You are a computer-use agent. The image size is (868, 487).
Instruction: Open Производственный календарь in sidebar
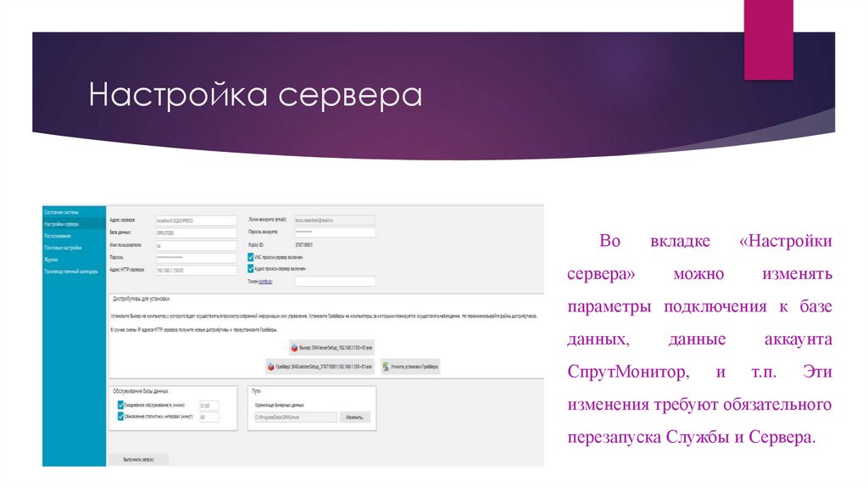click(71, 271)
